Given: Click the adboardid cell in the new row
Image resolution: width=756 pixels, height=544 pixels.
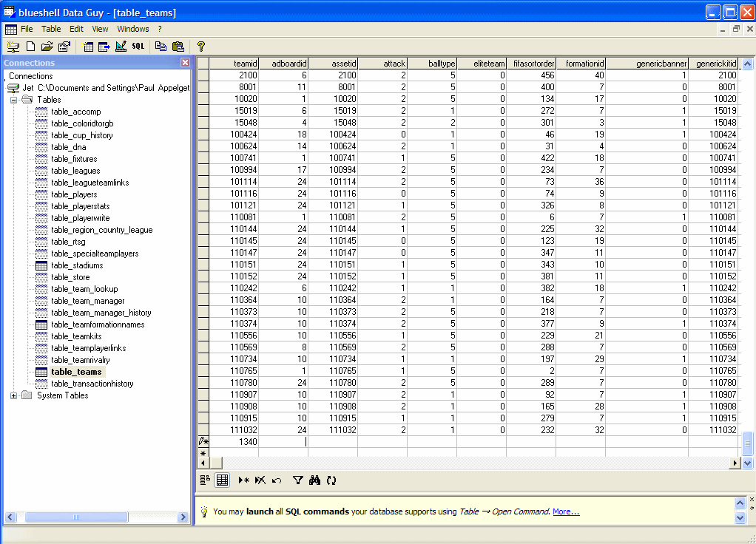Looking at the screenshot, I should 283,441.
